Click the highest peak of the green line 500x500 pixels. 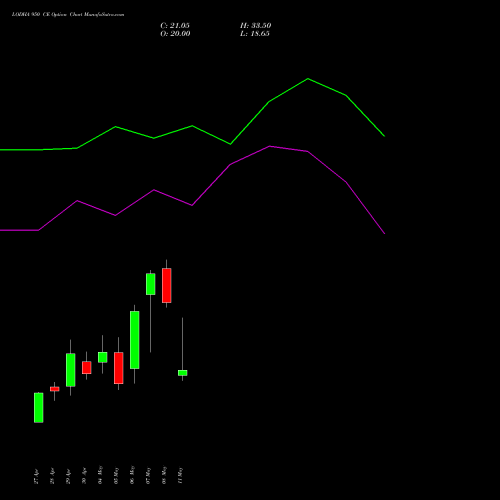(308, 79)
